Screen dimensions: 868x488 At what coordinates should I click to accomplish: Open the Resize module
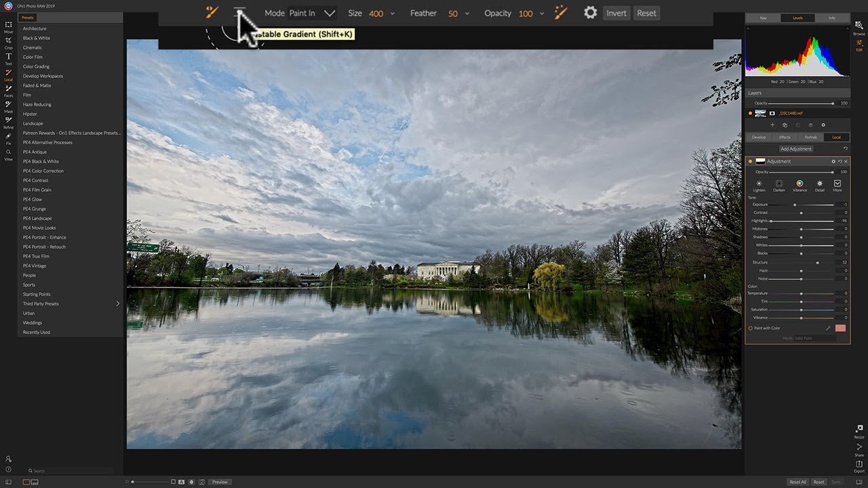point(859,432)
